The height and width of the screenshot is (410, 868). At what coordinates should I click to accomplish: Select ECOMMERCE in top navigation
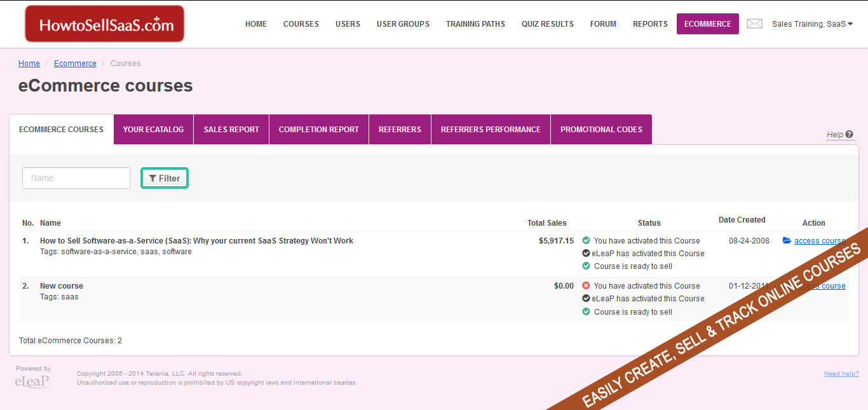click(708, 24)
